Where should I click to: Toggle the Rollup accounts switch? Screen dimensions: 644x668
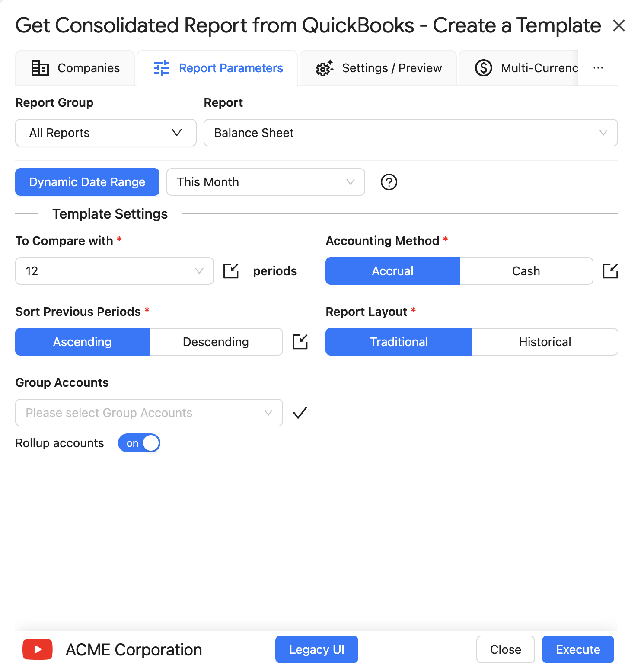(x=139, y=443)
